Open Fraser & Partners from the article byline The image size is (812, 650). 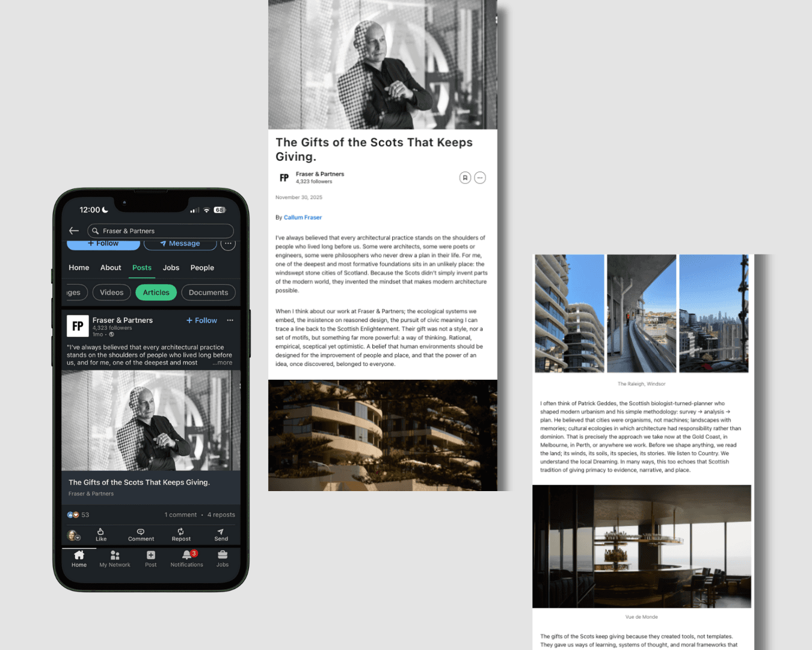320,174
